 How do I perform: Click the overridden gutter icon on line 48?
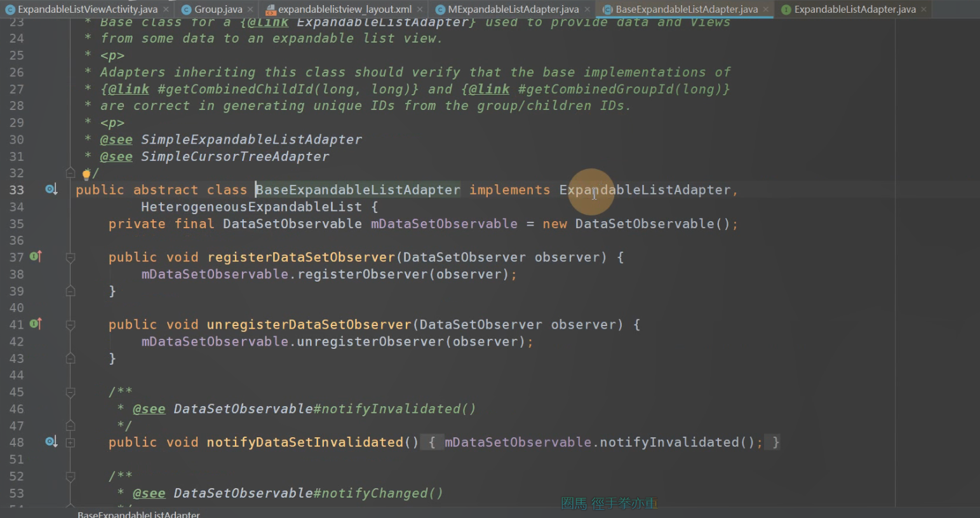click(51, 442)
